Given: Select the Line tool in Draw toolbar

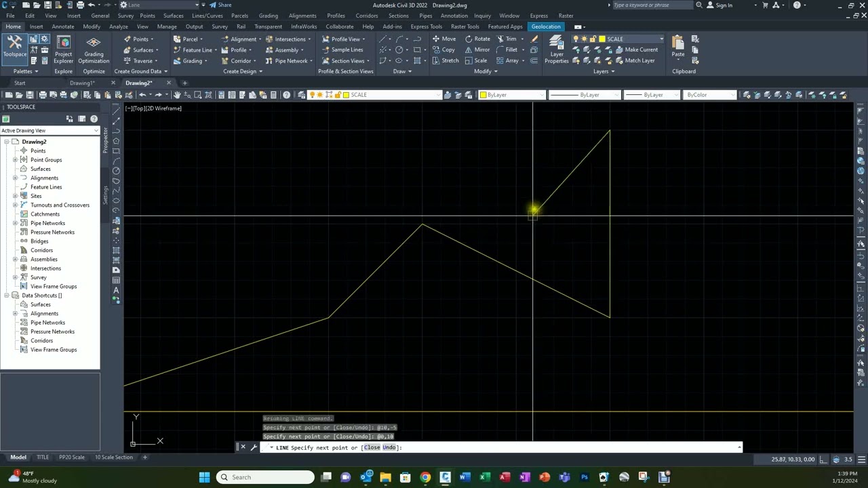Looking at the screenshot, I should (x=116, y=111).
